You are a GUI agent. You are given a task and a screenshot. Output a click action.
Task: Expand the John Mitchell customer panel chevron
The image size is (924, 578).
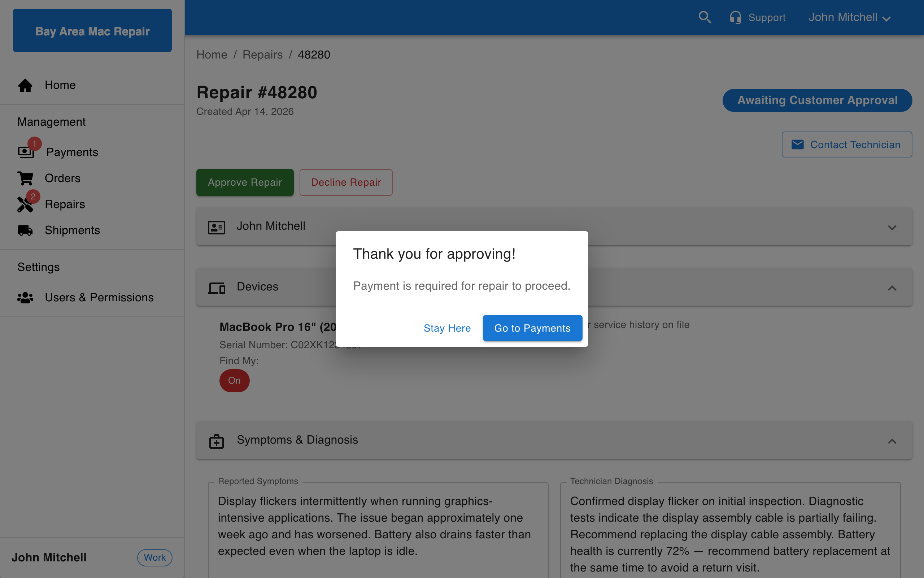[892, 228]
